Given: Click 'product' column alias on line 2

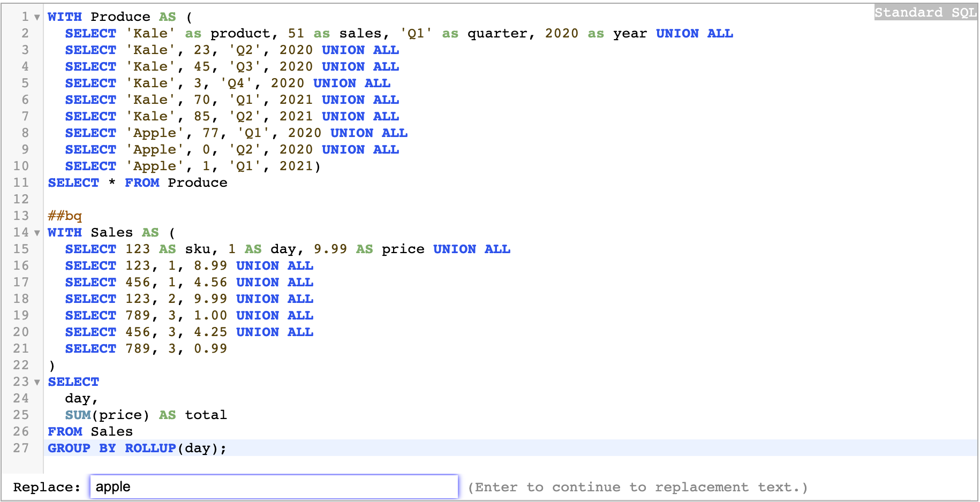Looking at the screenshot, I should (240, 33).
